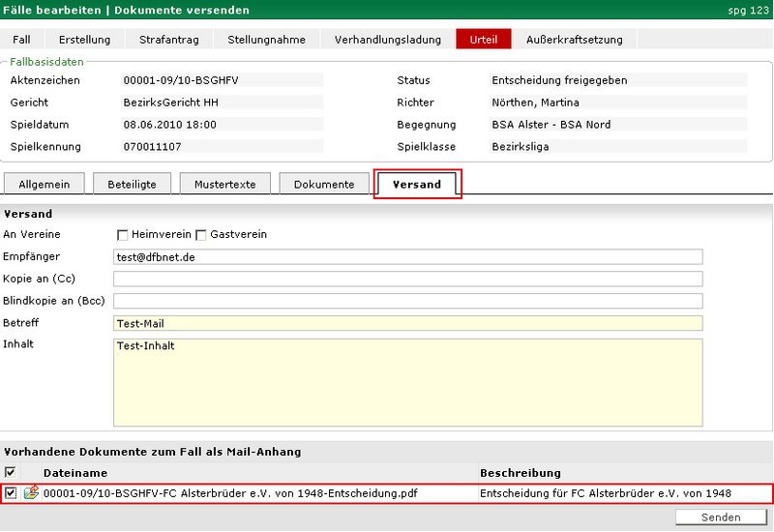
Task: Check the Heimverein checkbox
Action: point(123,235)
